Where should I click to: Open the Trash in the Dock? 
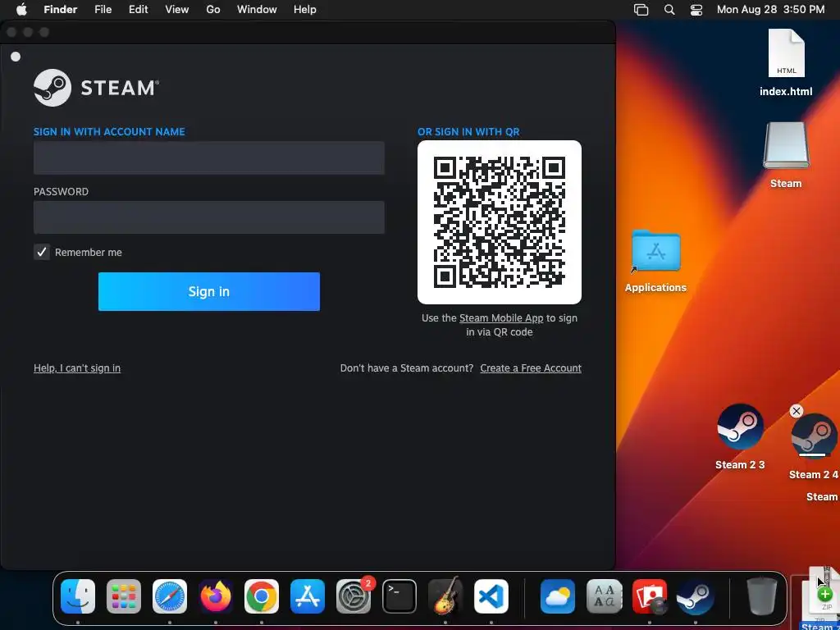(x=762, y=596)
